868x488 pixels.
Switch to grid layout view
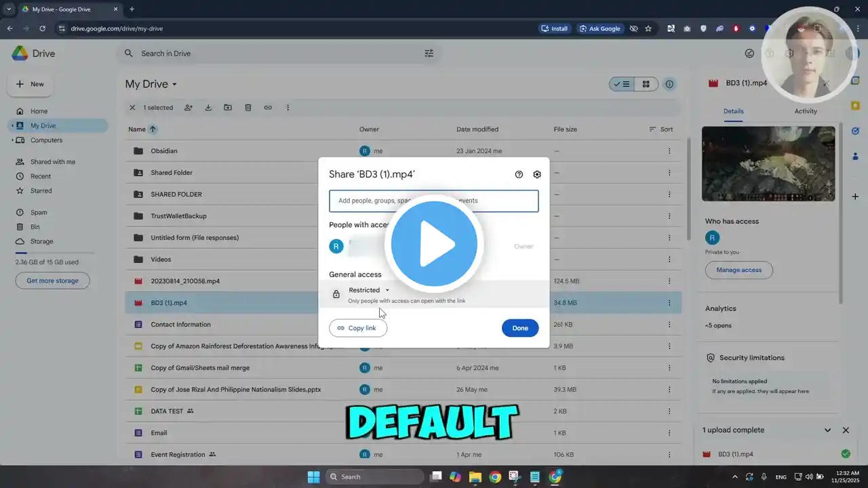click(646, 84)
